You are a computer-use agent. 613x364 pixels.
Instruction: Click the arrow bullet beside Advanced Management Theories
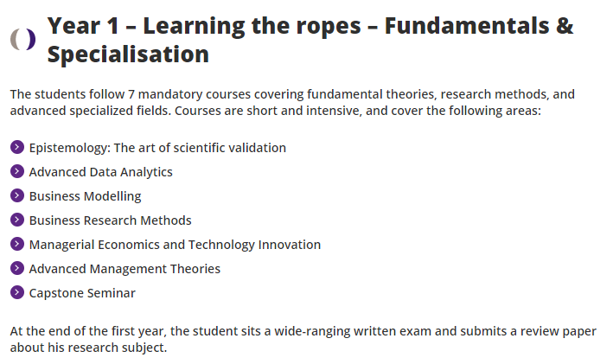tap(17, 268)
